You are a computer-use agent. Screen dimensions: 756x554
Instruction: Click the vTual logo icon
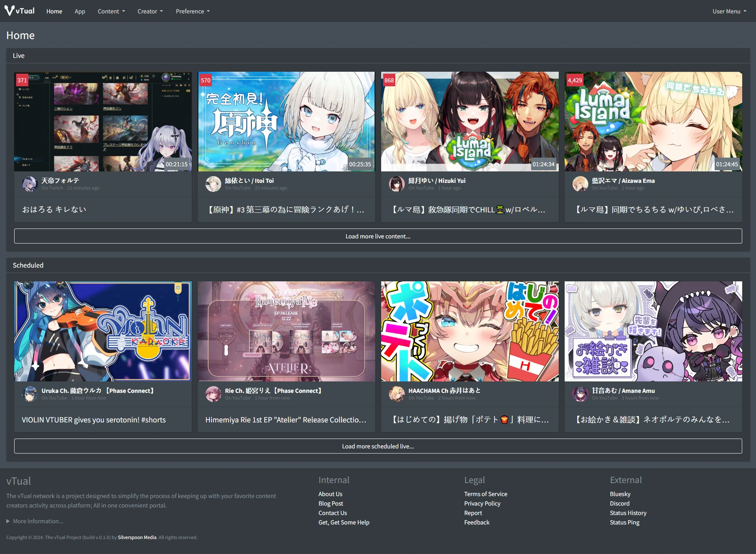click(x=9, y=11)
